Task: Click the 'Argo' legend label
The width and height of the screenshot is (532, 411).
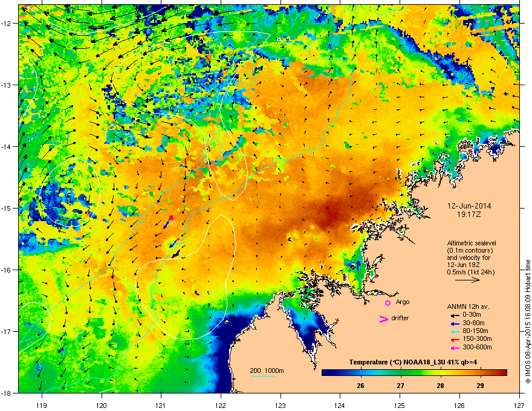Action: (403, 302)
